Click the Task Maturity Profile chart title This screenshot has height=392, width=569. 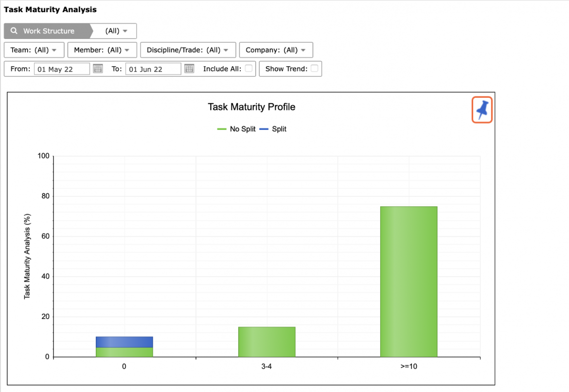pyautogui.click(x=251, y=107)
